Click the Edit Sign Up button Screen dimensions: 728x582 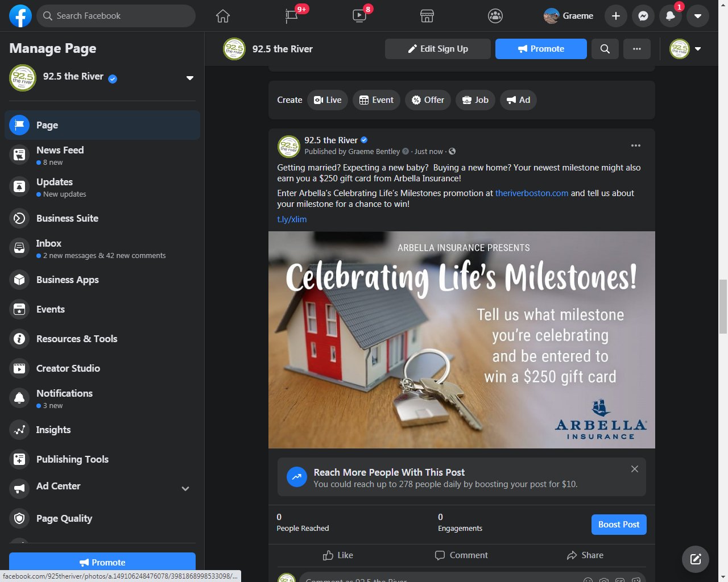[438, 49]
